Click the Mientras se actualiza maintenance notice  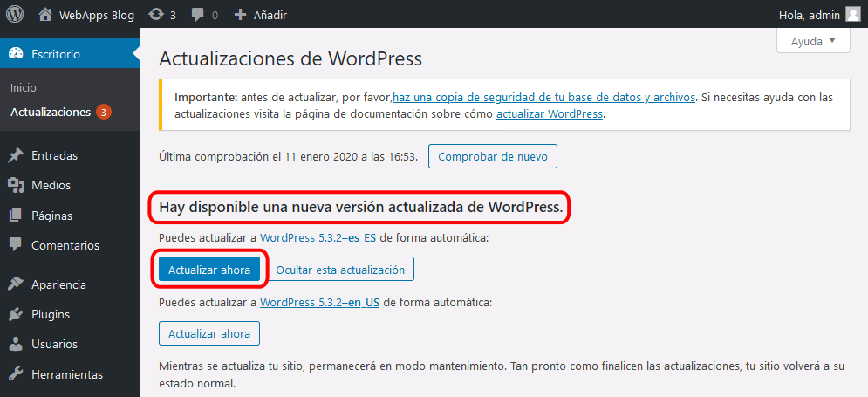[501, 374]
